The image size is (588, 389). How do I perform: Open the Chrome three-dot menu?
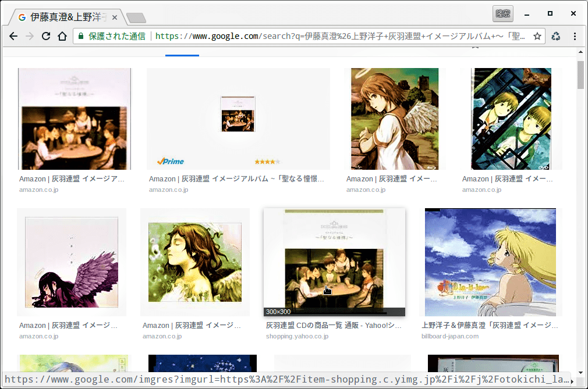575,36
